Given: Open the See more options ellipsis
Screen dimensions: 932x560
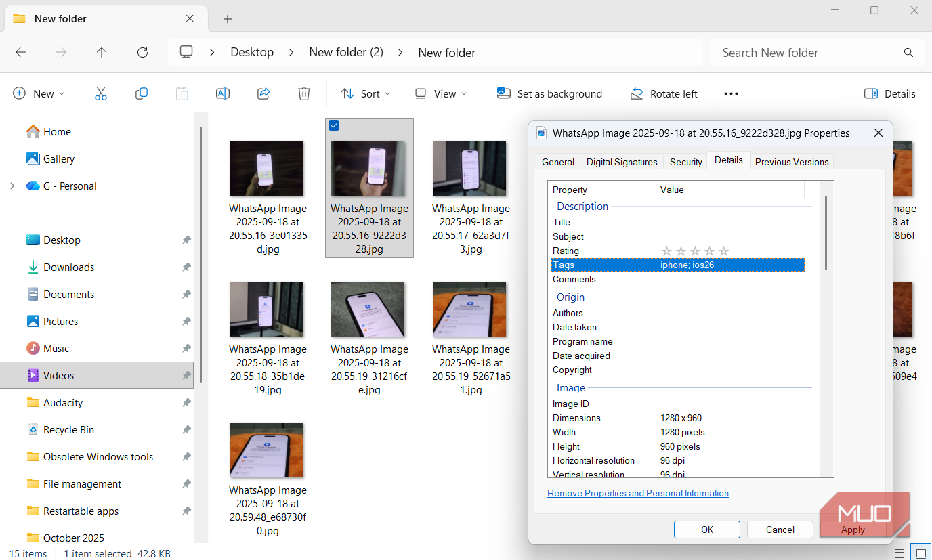Looking at the screenshot, I should 731,93.
